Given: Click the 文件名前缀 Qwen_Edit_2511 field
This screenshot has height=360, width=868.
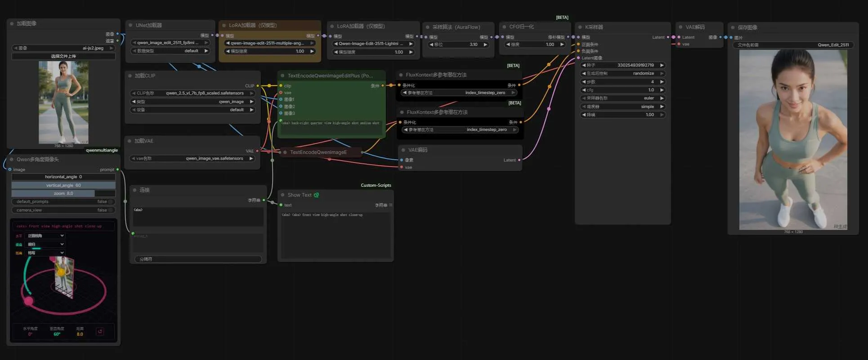Looking at the screenshot, I should point(793,45).
